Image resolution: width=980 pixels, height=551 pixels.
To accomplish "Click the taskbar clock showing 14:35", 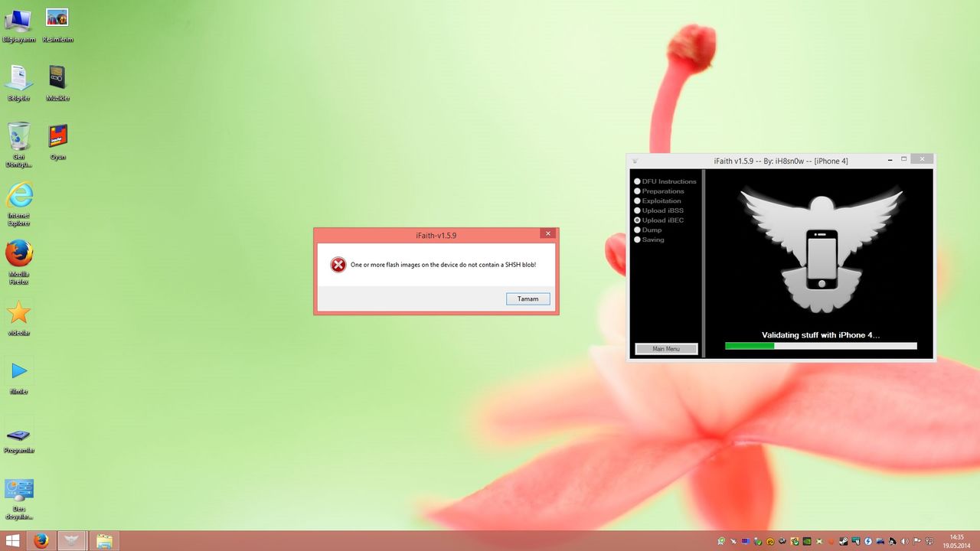I will pos(956,541).
